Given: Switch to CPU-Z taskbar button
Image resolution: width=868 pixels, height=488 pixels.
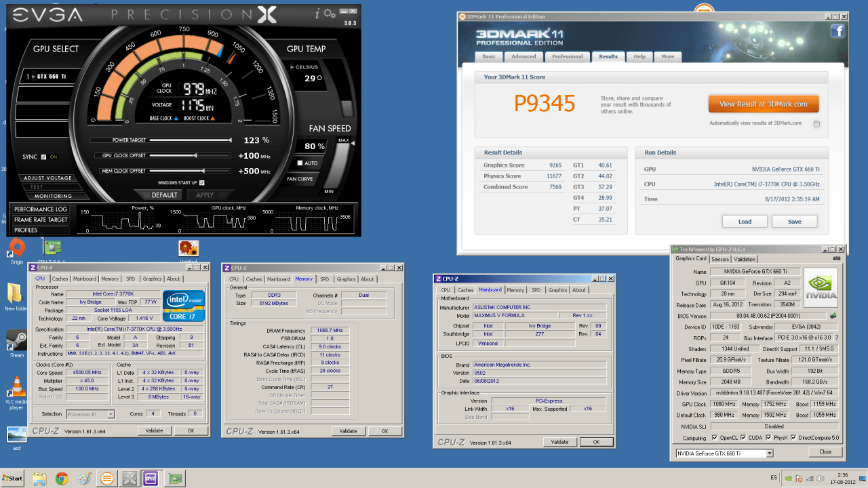Looking at the screenshot, I should click(151, 479).
